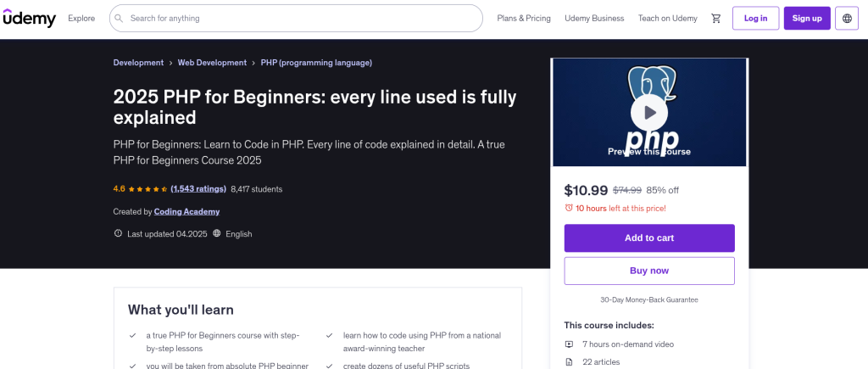Image resolution: width=868 pixels, height=369 pixels.
Task: Go to PHP (programming language) breadcrumb
Action: click(316, 63)
